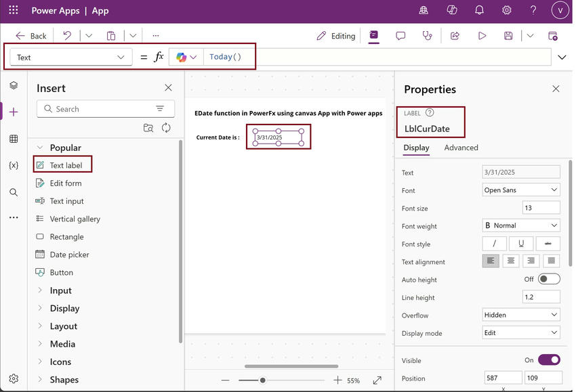The width and height of the screenshot is (576, 392).
Task: Open Variables icon in sidebar
Action: click(x=14, y=166)
